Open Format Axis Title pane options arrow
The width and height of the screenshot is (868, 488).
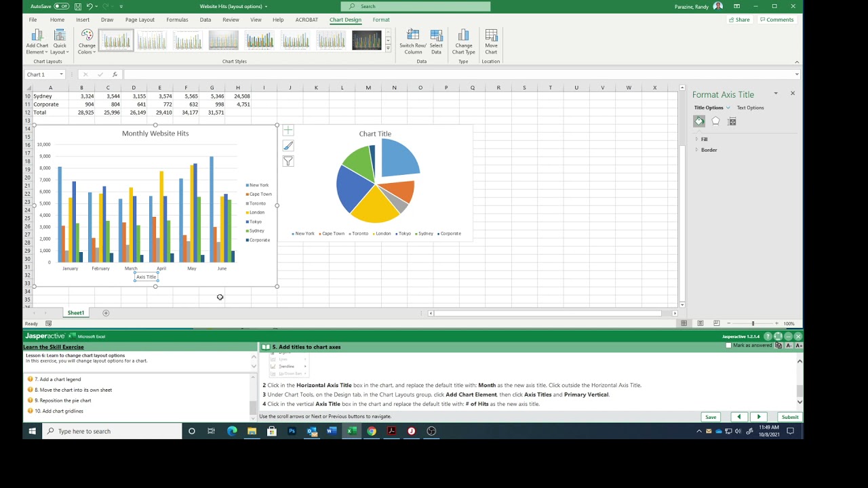pyautogui.click(x=776, y=94)
